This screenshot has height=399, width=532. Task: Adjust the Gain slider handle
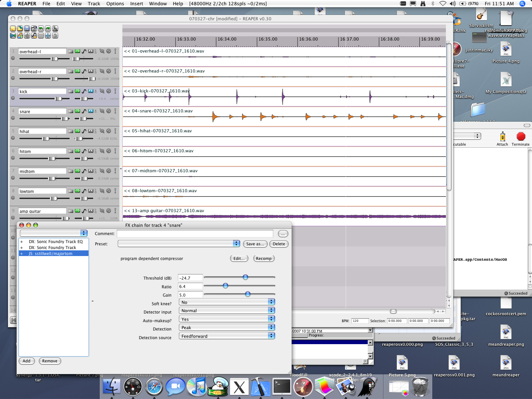pos(248,294)
